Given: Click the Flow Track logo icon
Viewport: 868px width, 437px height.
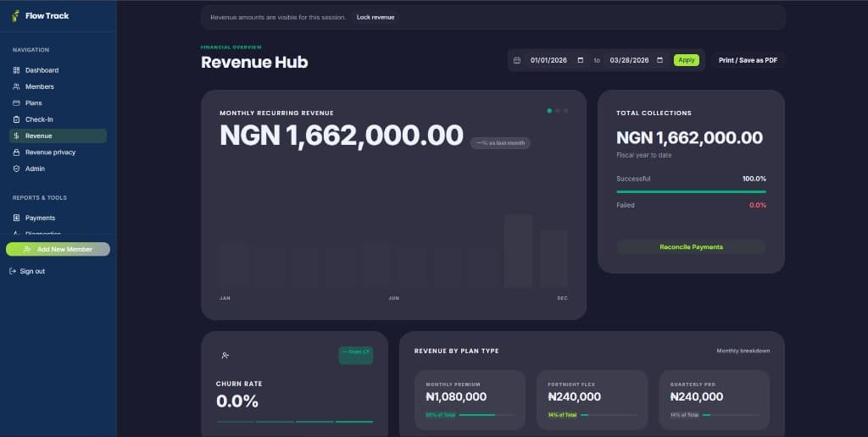Looking at the screenshot, I should point(15,15).
